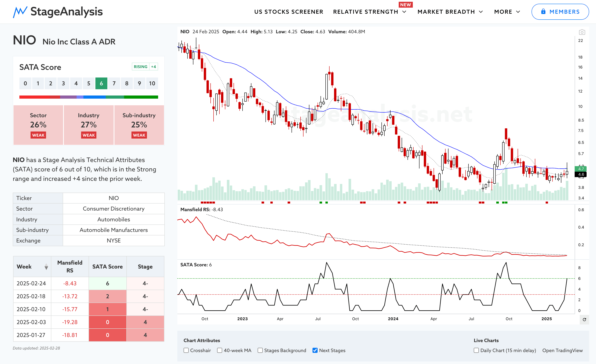This screenshot has width=596, height=364.
Task: Click the SATA Score column header
Action: point(107,267)
